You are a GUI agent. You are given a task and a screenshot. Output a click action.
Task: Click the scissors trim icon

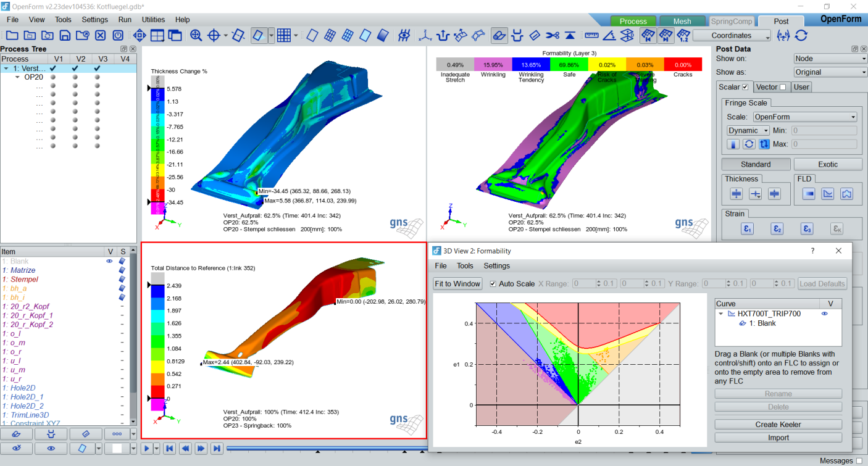tap(553, 36)
